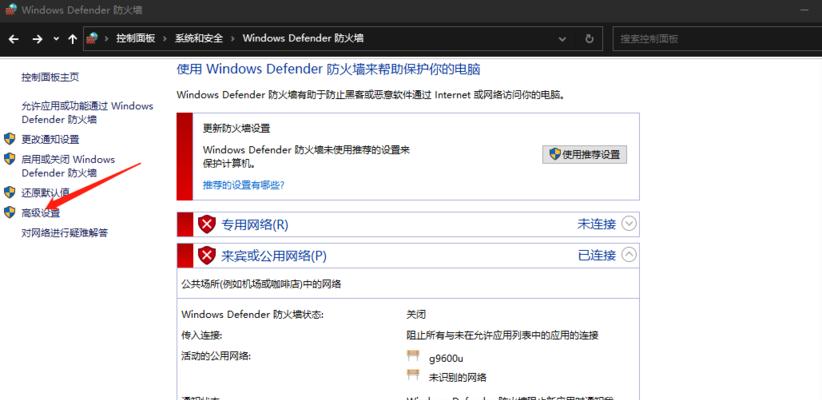The image size is (822, 400).
Task: Open 对网络进行疑难解答 link
Action: (x=64, y=233)
